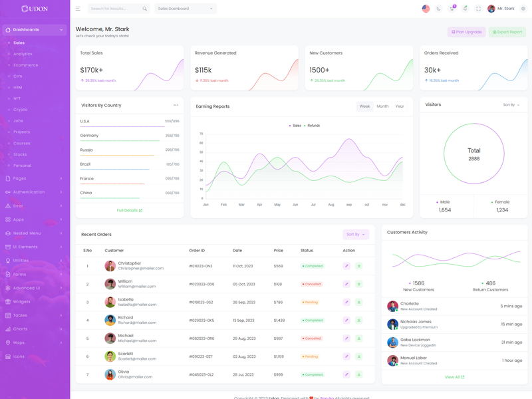532x399 pixels.
Task: Open Sort By dropdown in Recent Orders
Action: pos(356,234)
